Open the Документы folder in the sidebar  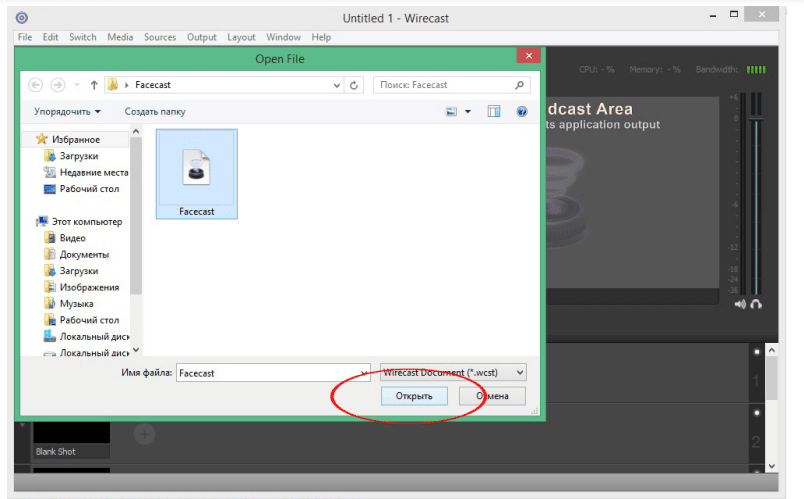(x=77, y=254)
